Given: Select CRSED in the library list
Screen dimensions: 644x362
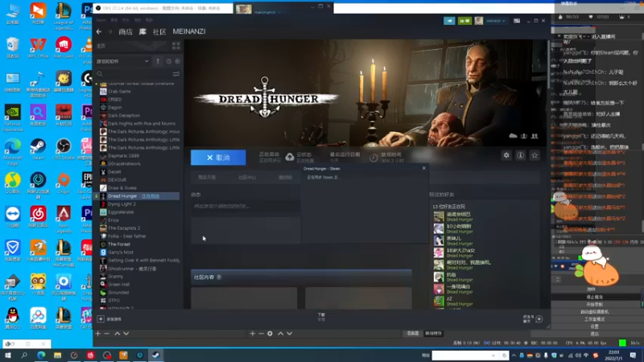Looking at the screenshot, I should coord(114,99).
